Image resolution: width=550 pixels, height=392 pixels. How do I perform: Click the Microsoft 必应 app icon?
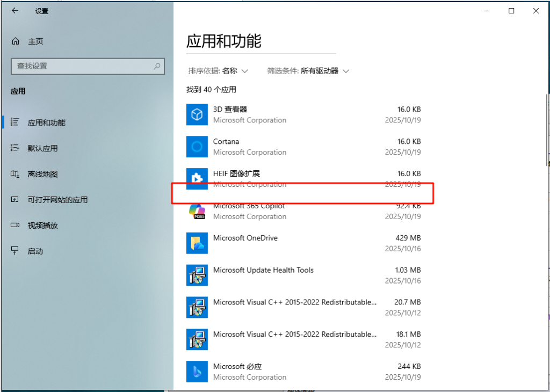pos(197,371)
